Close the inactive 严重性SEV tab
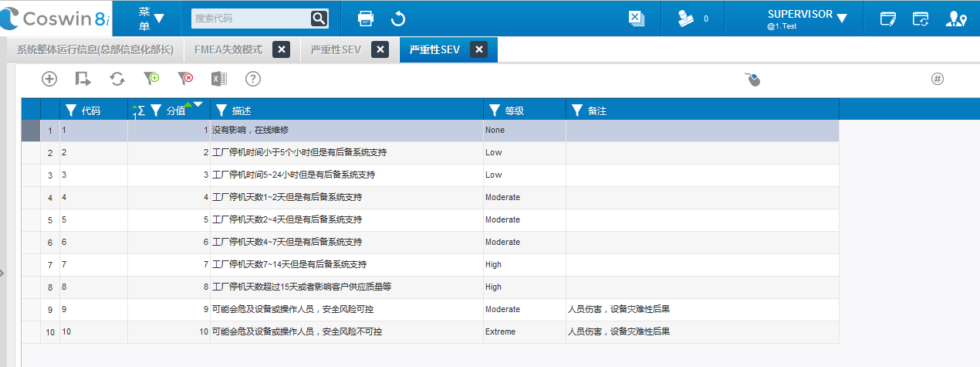Screen dimensions: 980x367 (380, 49)
